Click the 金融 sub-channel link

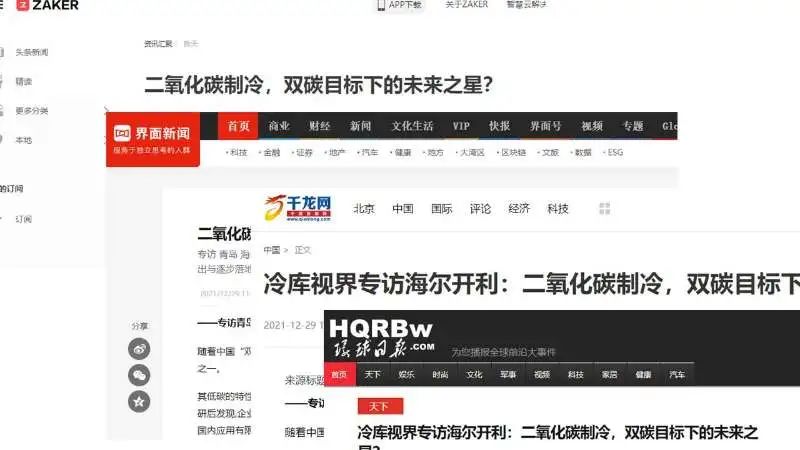(271, 153)
